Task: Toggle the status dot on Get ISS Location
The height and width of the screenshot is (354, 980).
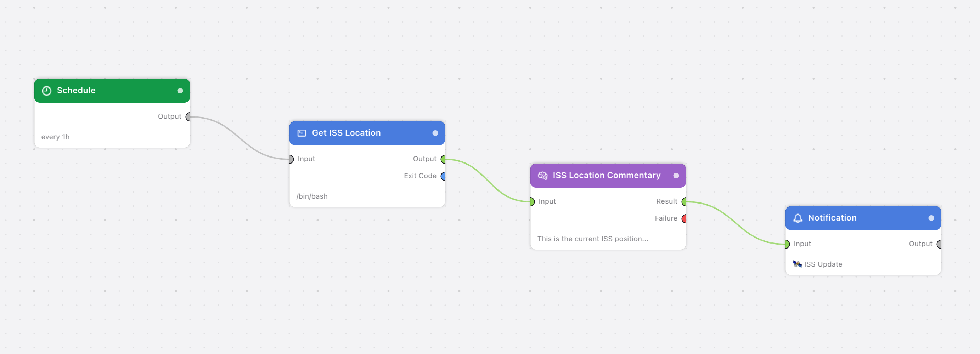Action: pos(435,133)
